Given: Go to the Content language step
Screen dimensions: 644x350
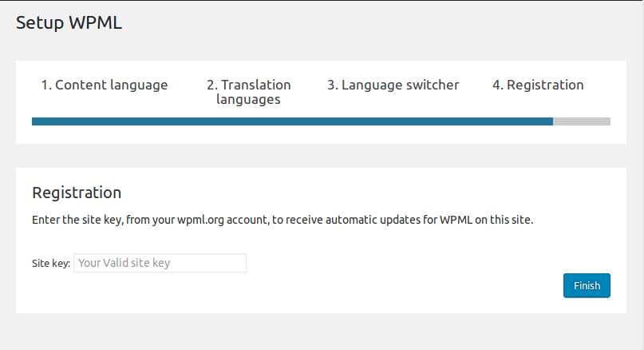Looking at the screenshot, I should [105, 85].
